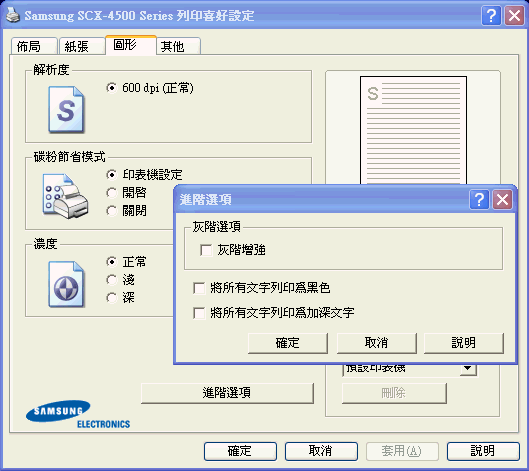This screenshot has width=529, height=471.
Task: Select 關閉 toner save option
Action: pos(111,211)
